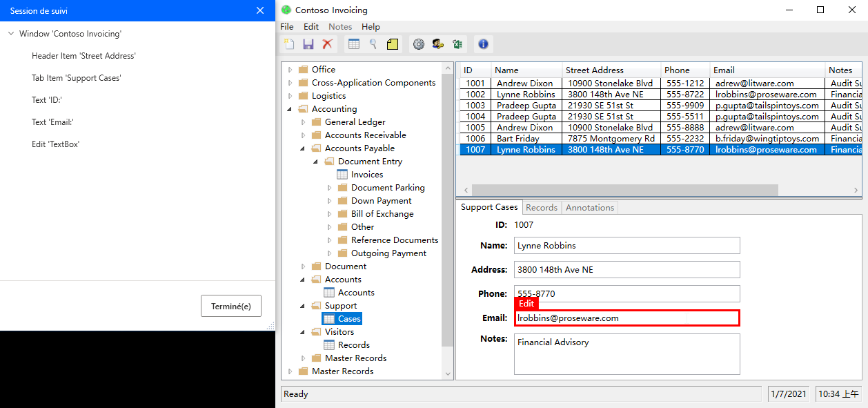Click the user with key icon
This screenshot has width=868, height=408.
coord(438,44)
